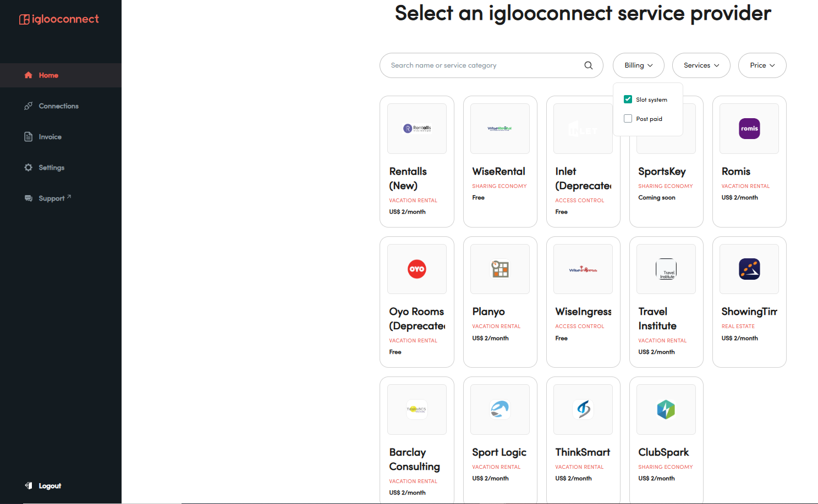Collapse the Billing filter dropdown
The image size is (818, 504).
[639, 65]
